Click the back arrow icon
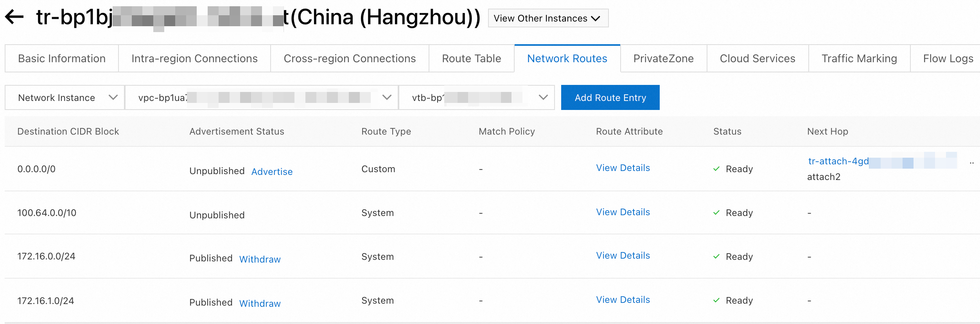980x324 pixels. click(x=14, y=17)
